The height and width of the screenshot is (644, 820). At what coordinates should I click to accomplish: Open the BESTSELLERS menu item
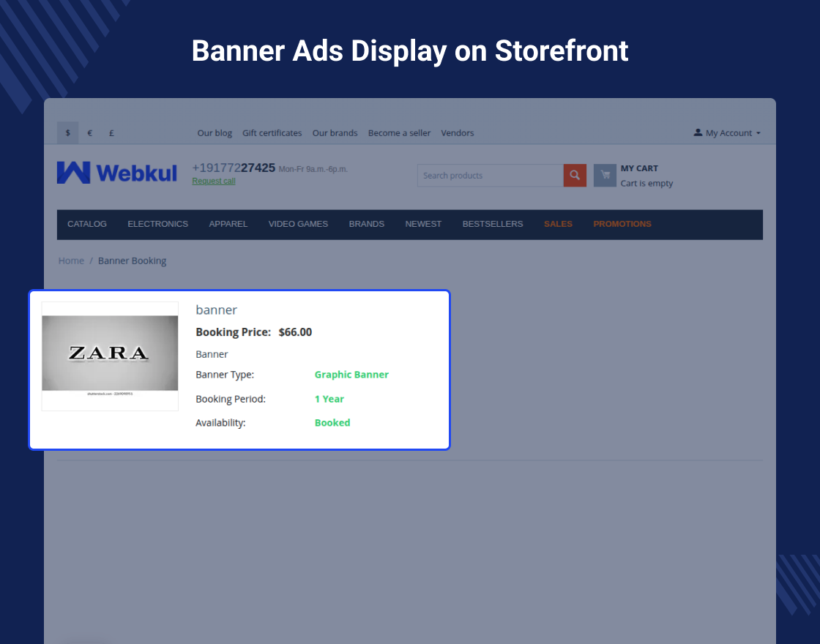(x=493, y=224)
